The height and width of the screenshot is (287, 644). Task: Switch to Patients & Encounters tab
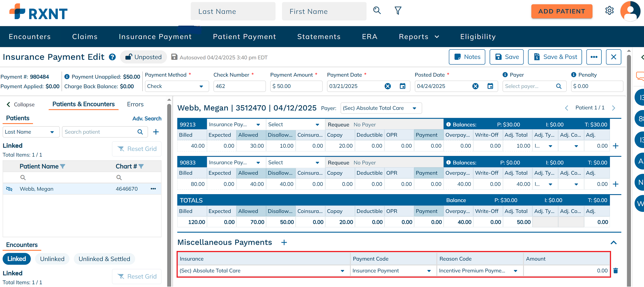pyautogui.click(x=84, y=104)
